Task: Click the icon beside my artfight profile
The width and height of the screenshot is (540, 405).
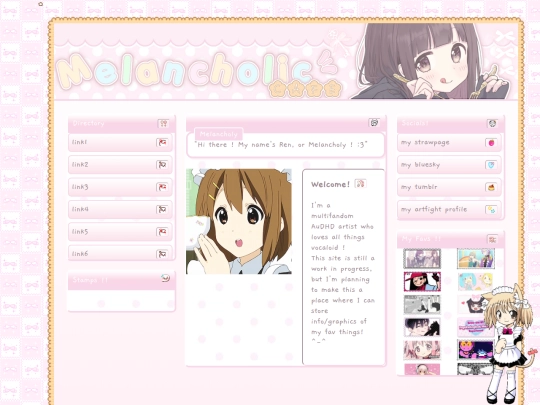Action: [491, 210]
